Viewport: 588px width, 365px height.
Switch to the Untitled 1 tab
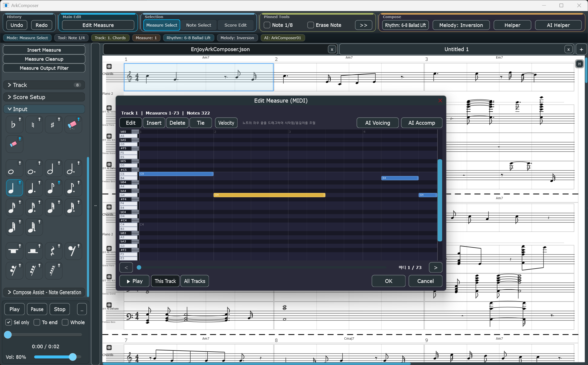point(456,49)
